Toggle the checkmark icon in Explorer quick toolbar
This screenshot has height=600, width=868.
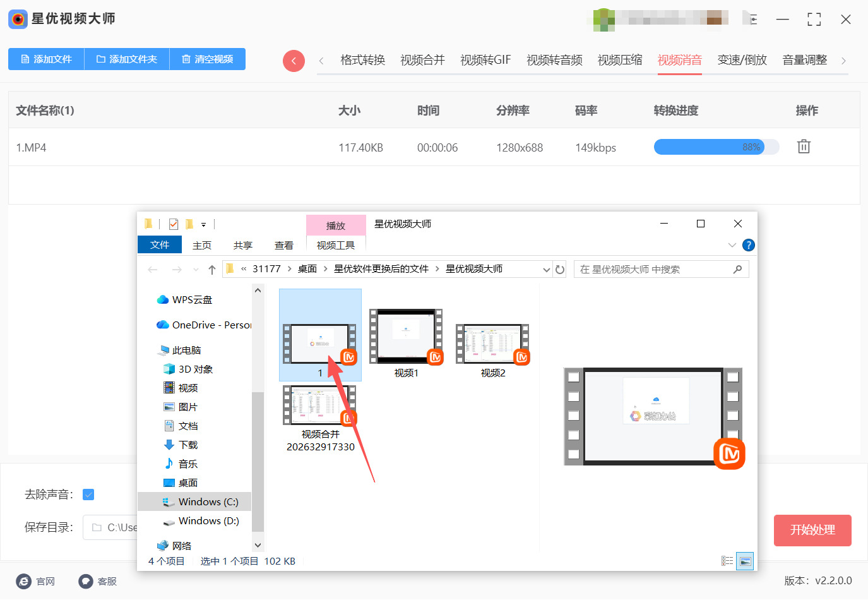coord(174,224)
